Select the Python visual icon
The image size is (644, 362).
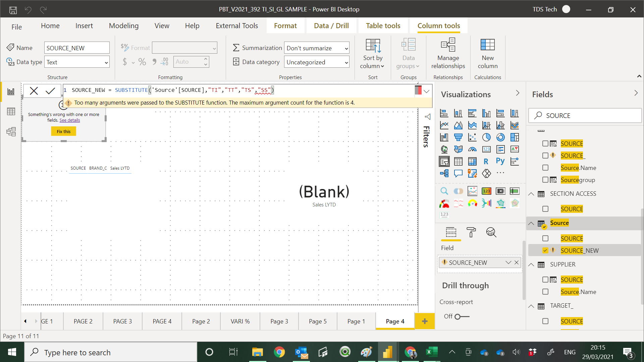[x=500, y=161]
